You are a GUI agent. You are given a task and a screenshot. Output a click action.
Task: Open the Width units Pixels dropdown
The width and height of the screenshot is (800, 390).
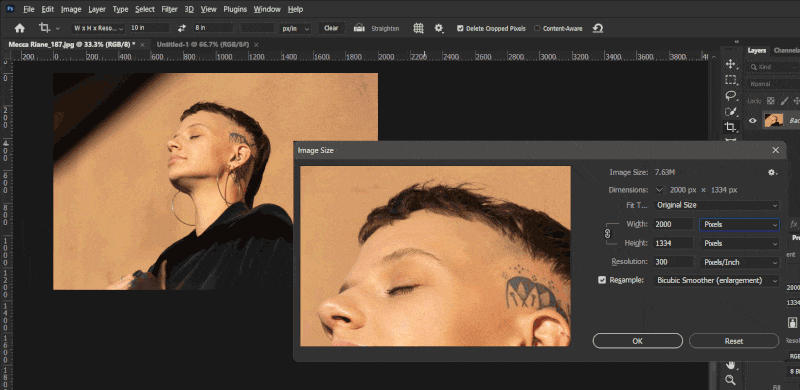tap(739, 224)
